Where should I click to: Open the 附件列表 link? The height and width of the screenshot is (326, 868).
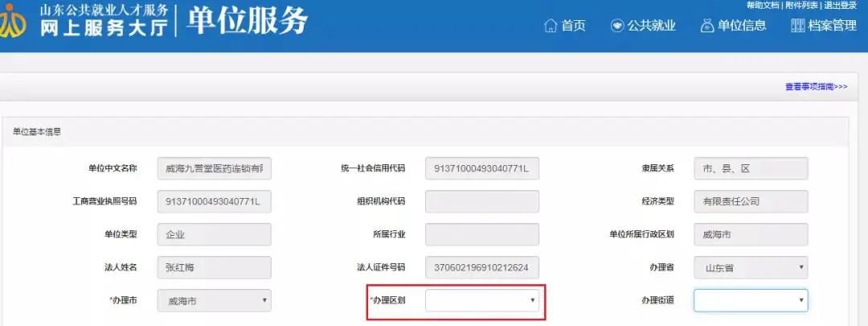click(801, 5)
